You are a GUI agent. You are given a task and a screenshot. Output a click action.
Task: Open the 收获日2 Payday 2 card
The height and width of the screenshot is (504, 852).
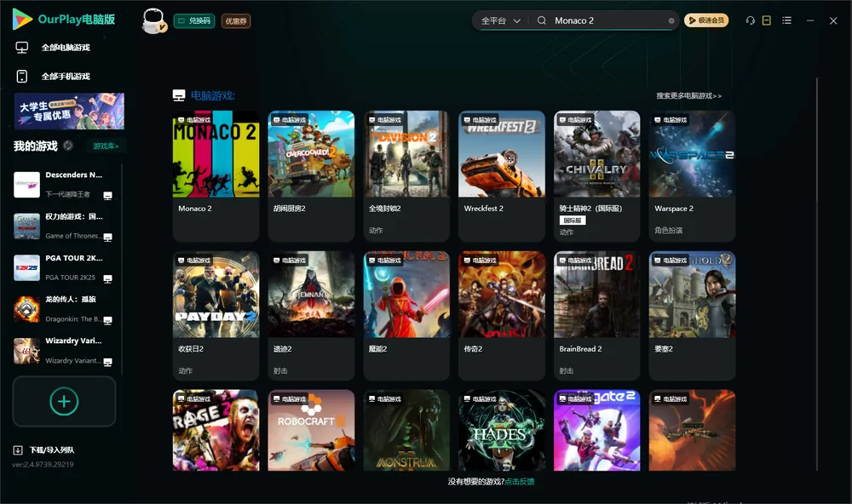[216, 316]
